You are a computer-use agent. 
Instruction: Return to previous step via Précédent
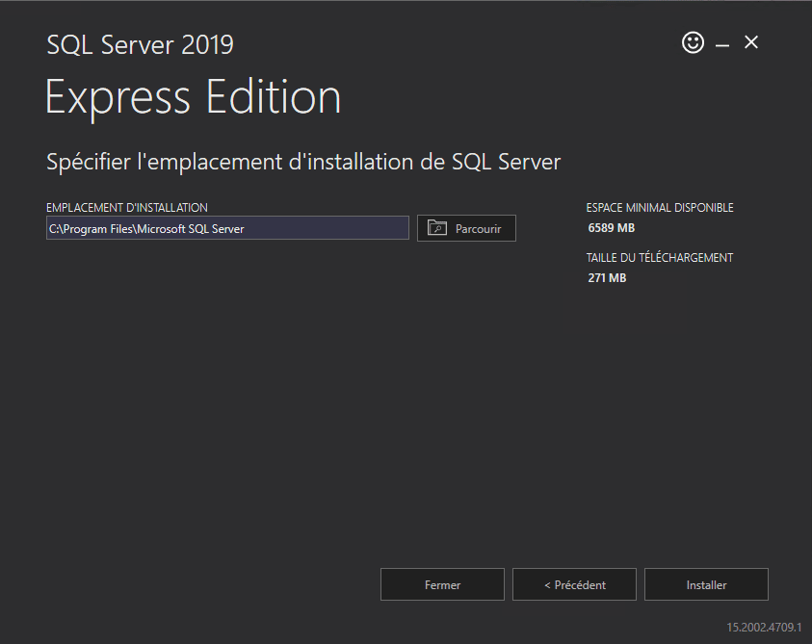574,584
